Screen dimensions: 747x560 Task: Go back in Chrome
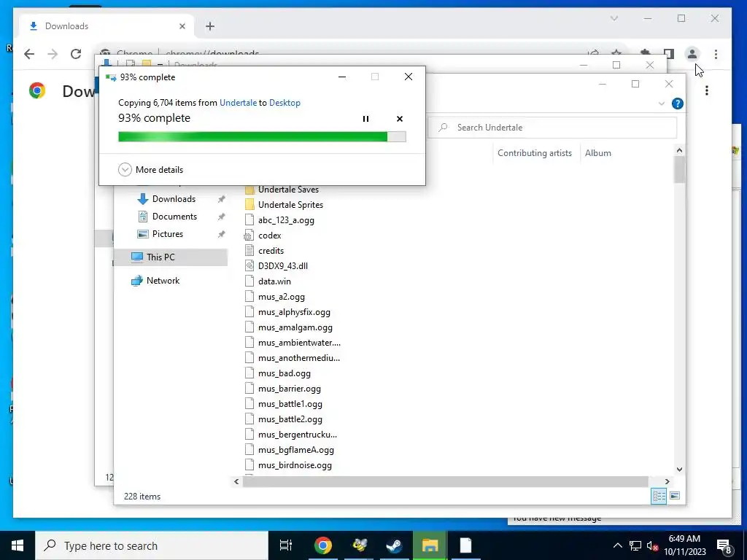click(29, 54)
